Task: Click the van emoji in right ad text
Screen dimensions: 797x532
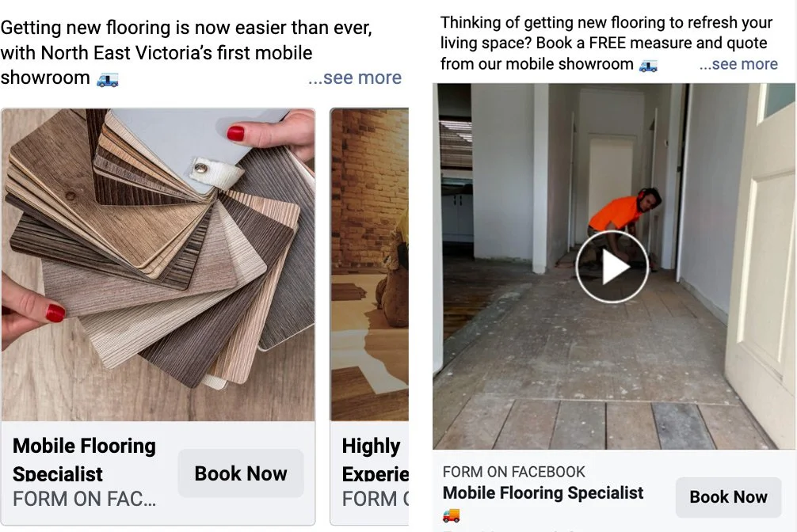Action: (x=648, y=66)
